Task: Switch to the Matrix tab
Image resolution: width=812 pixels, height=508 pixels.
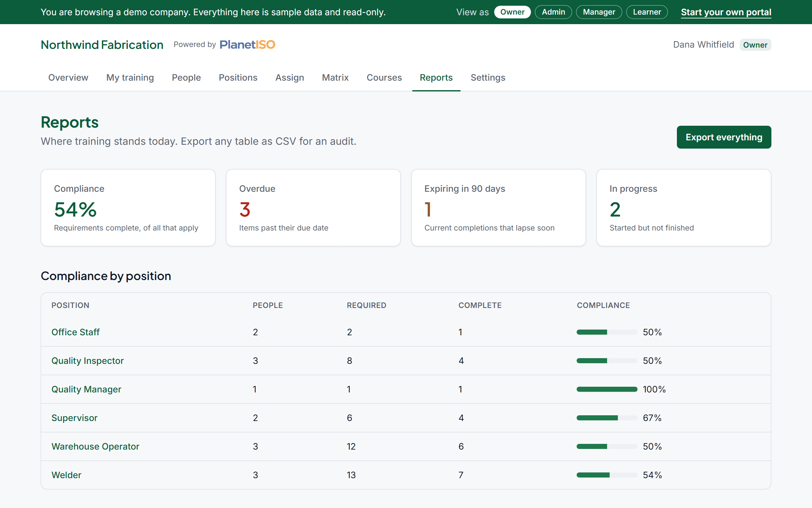Action: (x=335, y=77)
